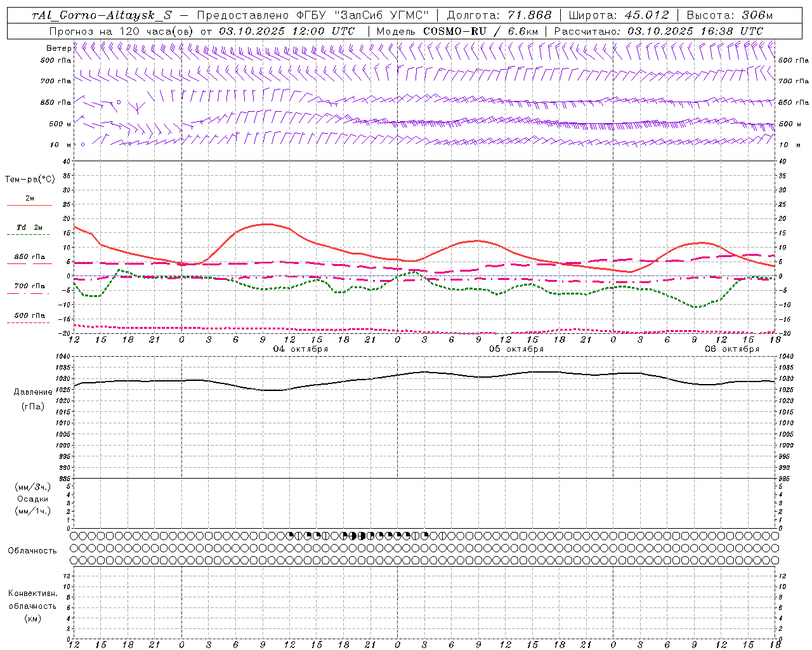The image size is (812, 650).
Task: Click the Прогноз на 120 часа(ов) text
Action: coord(122,31)
